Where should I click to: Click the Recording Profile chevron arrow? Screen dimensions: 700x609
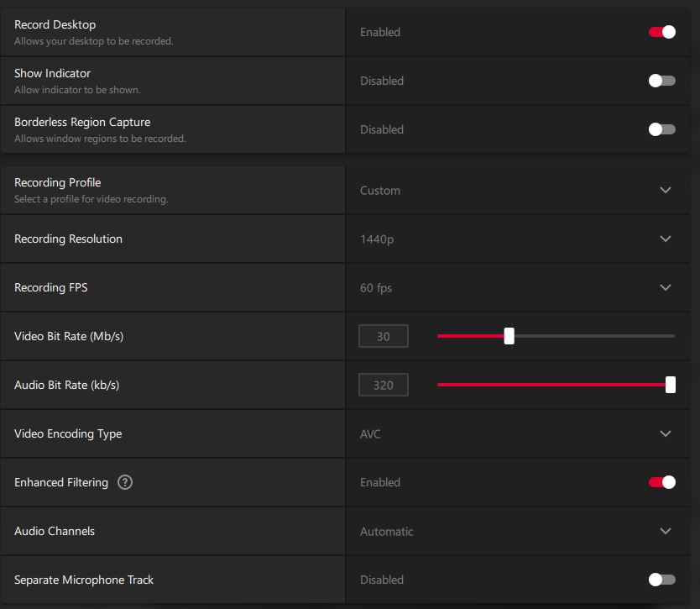[x=666, y=191]
